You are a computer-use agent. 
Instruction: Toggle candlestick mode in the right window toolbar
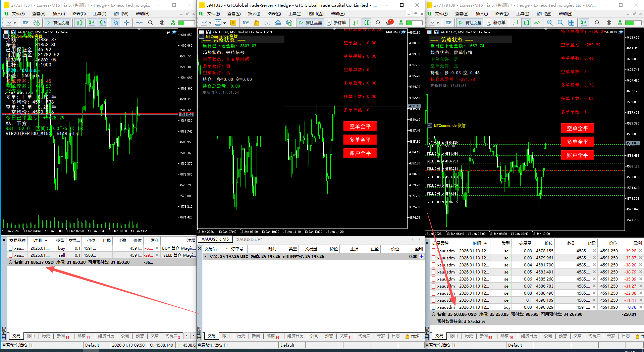pyautogui.click(x=526, y=23)
